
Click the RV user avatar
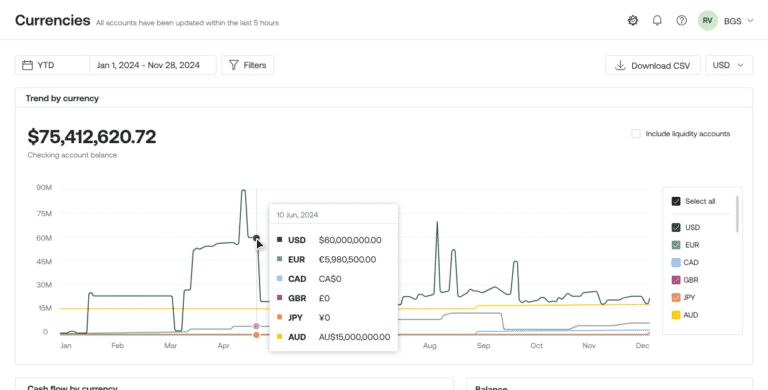pos(707,21)
